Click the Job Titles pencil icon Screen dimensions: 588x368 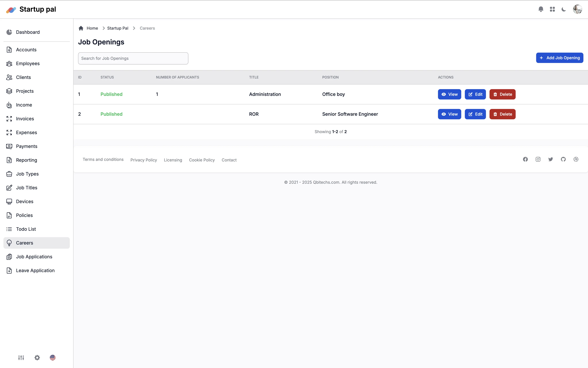[x=9, y=188]
